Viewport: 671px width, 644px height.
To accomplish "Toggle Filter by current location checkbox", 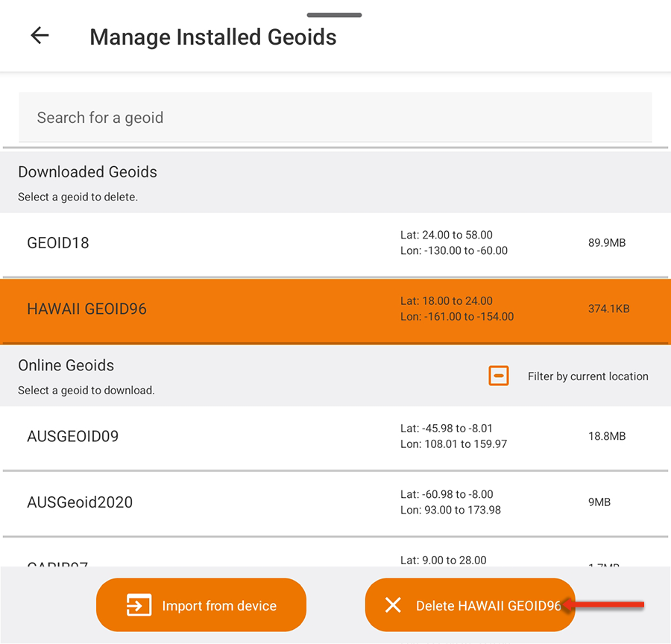I will tap(499, 376).
